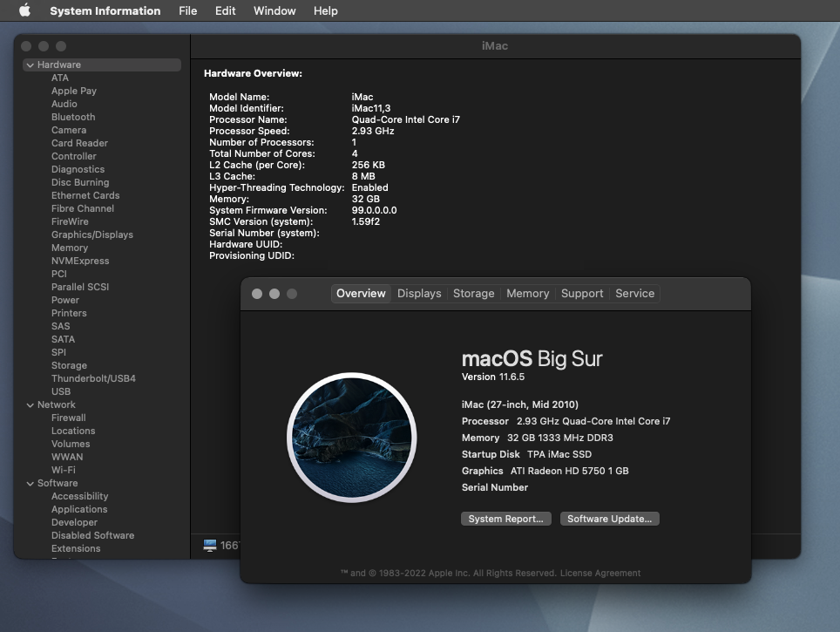Click the SMC version value 1.59f2
This screenshot has height=632, width=840.
tap(365, 221)
